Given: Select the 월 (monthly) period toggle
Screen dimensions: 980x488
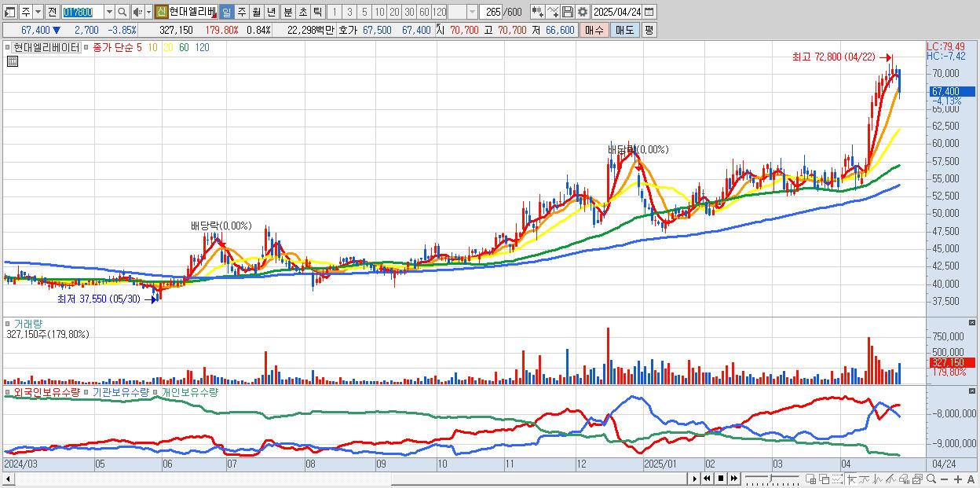Looking at the screenshot, I should pos(256,12).
